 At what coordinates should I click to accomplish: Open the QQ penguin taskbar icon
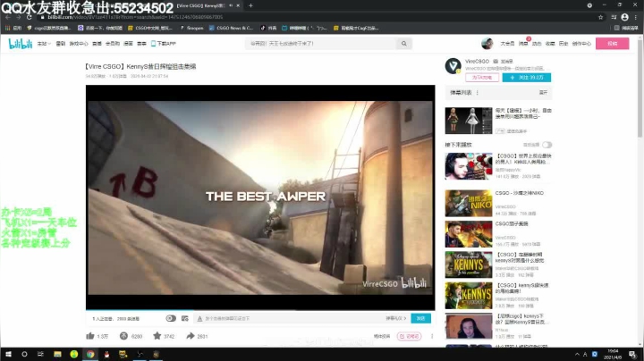point(106,354)
